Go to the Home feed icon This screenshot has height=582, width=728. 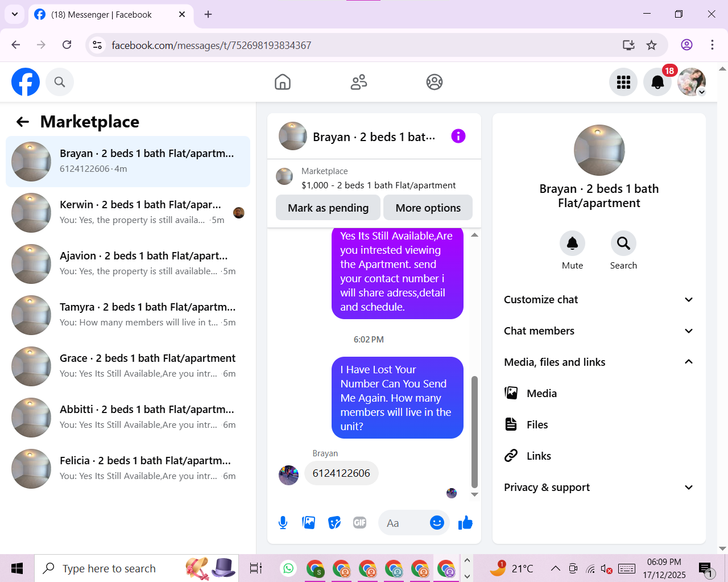(x=283, y=82)
